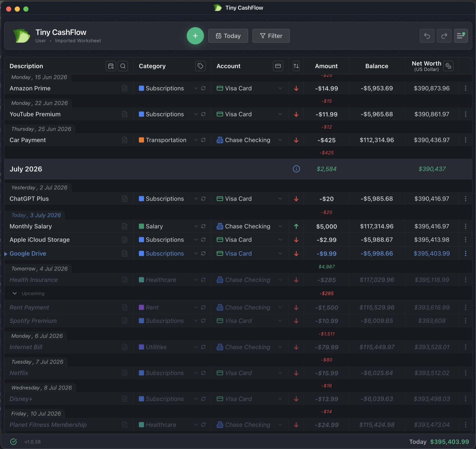Click the tag icon in Category header
This screenshot has height=449, width=476.
201,66
